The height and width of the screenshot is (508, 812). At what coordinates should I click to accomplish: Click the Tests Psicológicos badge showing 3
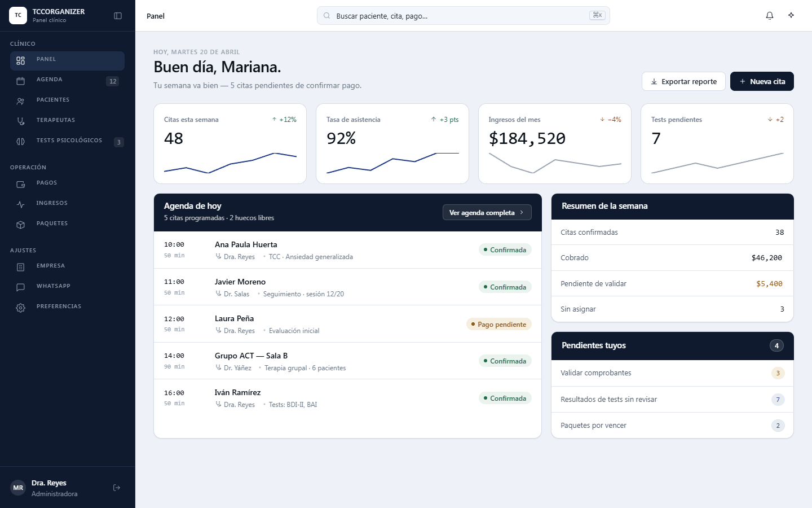click(118, 142)
